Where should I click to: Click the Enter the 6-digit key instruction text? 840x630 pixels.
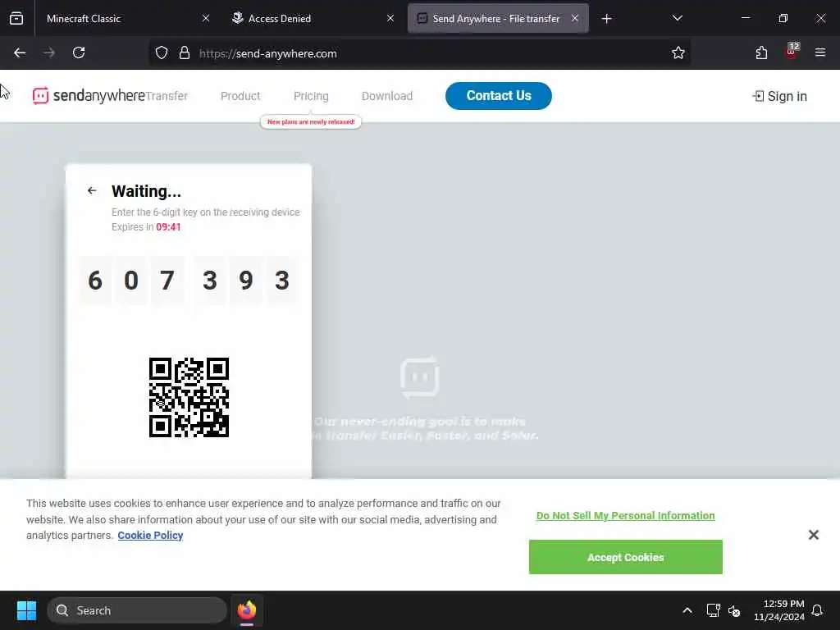[206, 212]
